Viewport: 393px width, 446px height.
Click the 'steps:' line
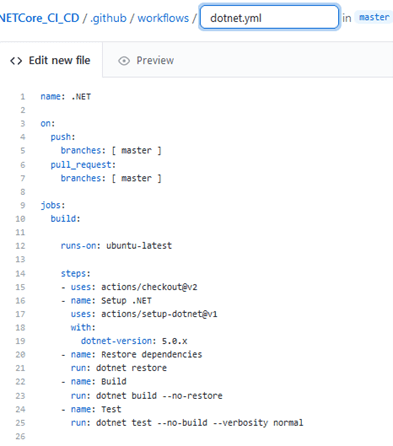tap(75, 273)
